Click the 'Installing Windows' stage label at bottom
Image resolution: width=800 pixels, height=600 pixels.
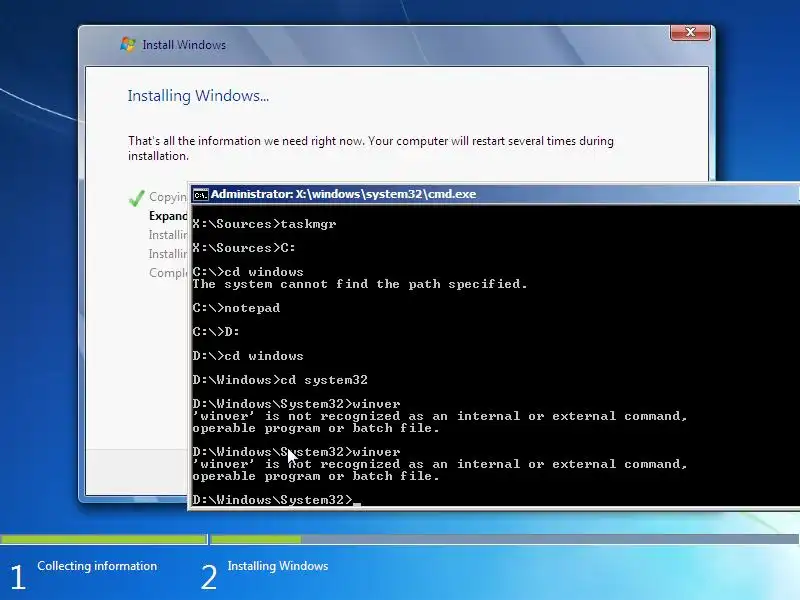[x=278, y=566]
